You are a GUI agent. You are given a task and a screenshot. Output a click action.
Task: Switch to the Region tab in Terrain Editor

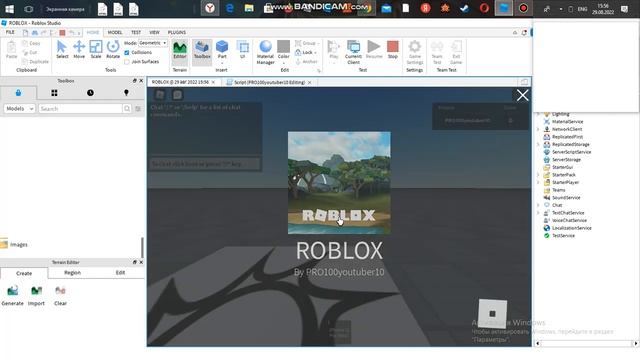[x=72, y=273]
